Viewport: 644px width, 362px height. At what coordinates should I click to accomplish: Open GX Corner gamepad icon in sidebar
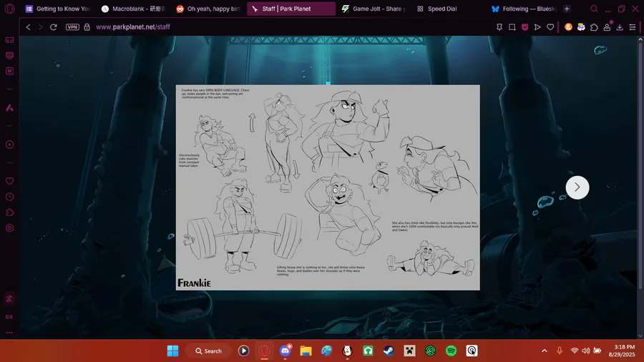9,40
